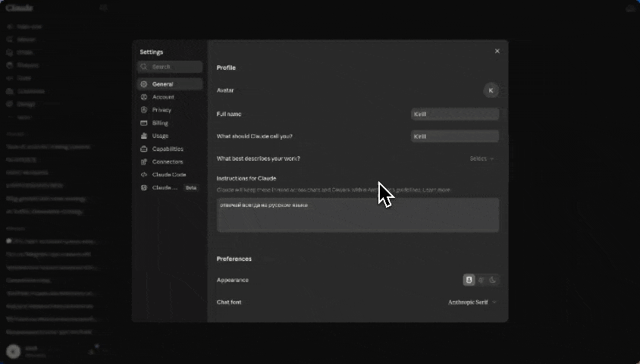Close the Settings dialog with X
Screen dimensions: 640x364
coord(497,51)
